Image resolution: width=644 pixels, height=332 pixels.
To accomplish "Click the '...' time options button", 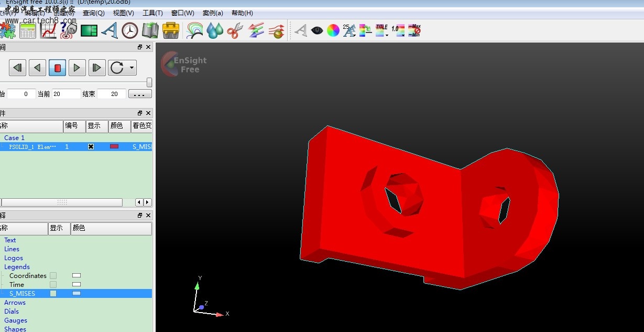I will point(139,94).
